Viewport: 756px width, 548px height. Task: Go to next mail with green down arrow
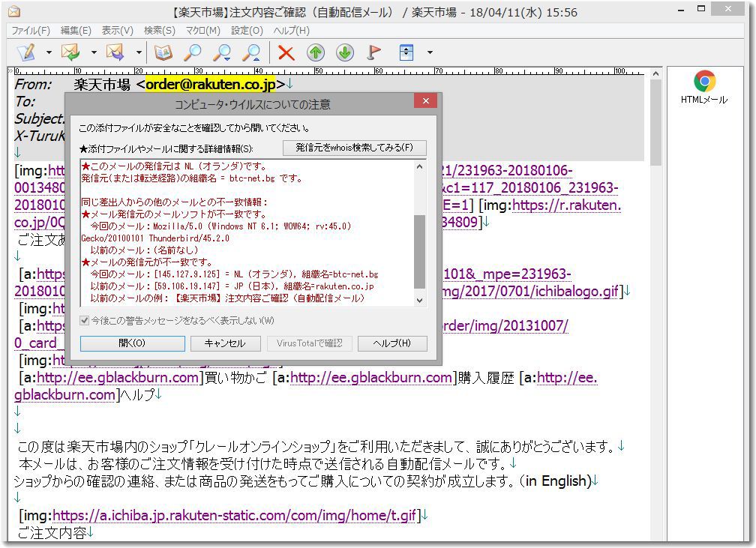coord(345,52)
